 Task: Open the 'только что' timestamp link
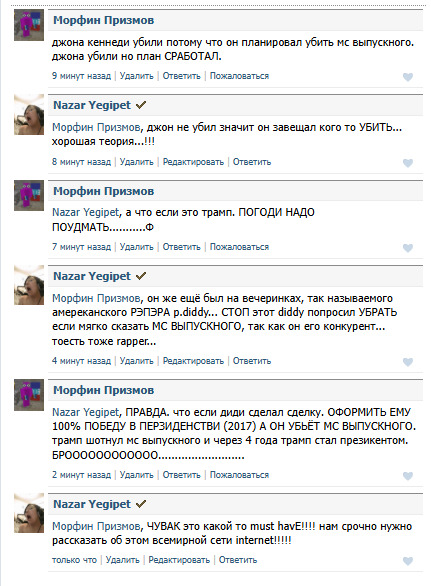pyautogui.click(x=74, y=560)
